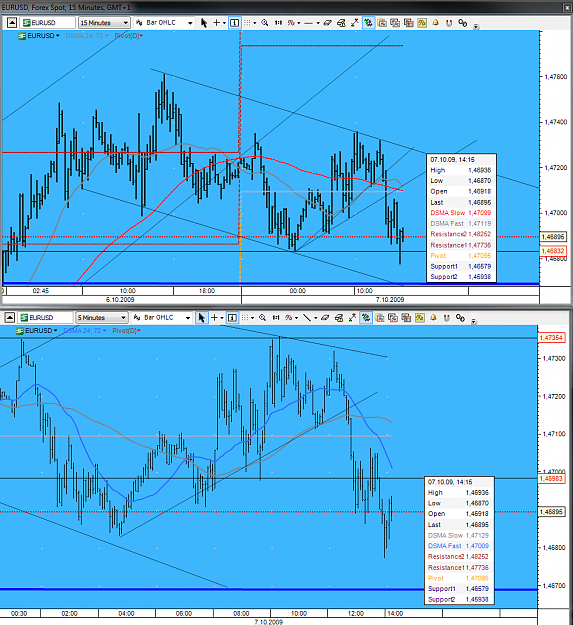This screenshot has height=625, width=573.
Task: Click the red 1,46983 price label on bottom chart axis
Action: tap(551, 478)
